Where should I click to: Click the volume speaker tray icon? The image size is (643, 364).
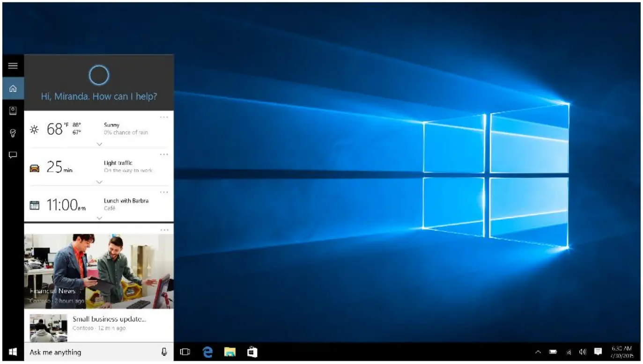583,352
